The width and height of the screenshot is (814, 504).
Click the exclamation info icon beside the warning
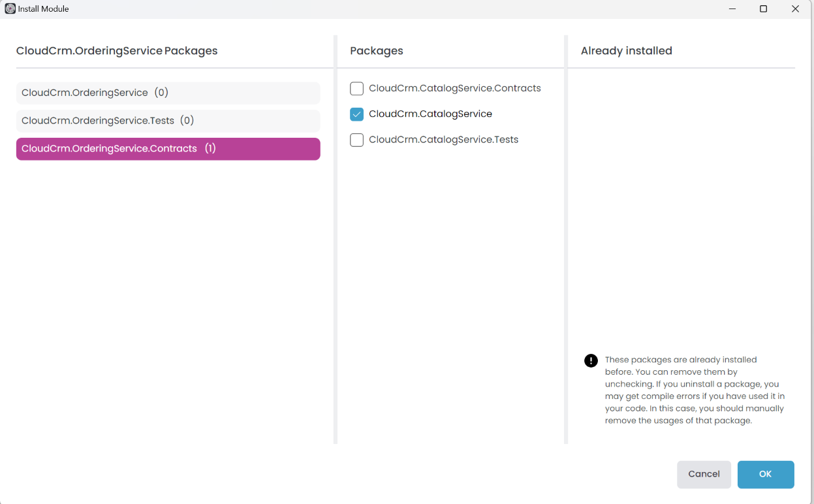[x=591, y=361]
